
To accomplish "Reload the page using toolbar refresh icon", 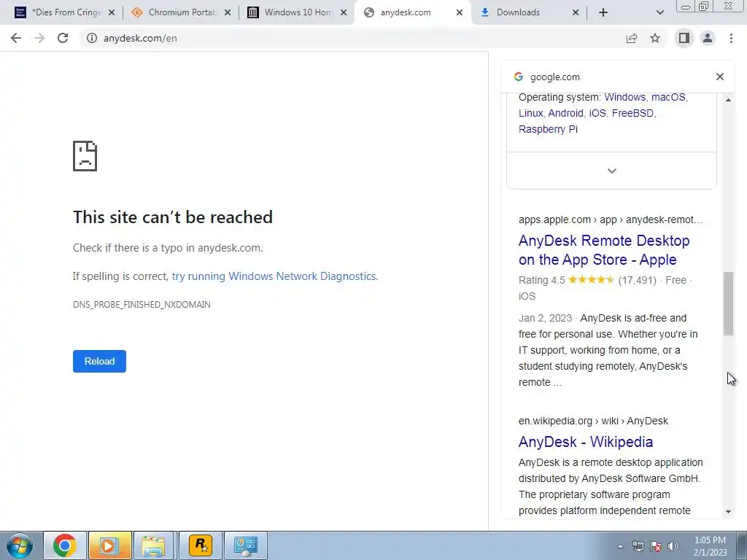I will [63, 38].
